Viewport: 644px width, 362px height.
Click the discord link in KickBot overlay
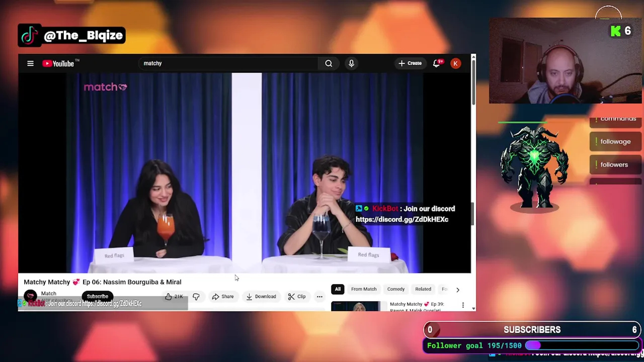[x=402, y=219]
